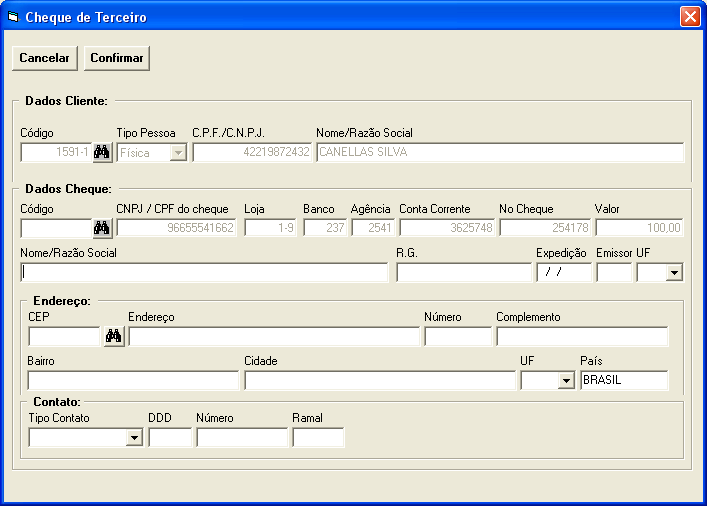Viewport: 707px width, 506px height.
Task: Click the No Cheque field showing 254178
Action: [x=545, y=228]
